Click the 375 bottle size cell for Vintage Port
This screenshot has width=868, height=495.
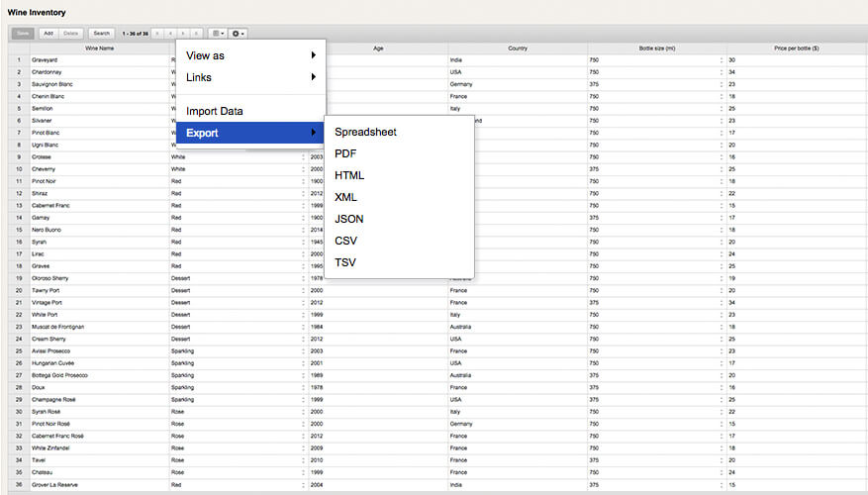[657, 302]
